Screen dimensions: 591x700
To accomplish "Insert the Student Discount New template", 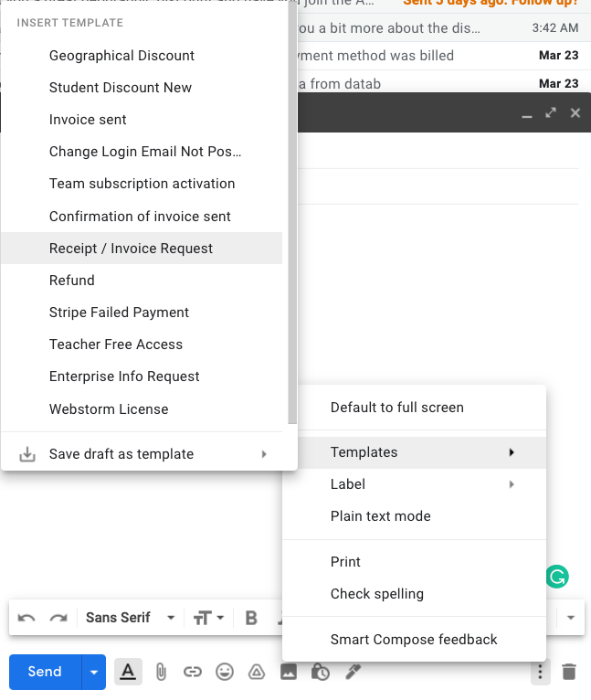I will [x=142, y=88].
